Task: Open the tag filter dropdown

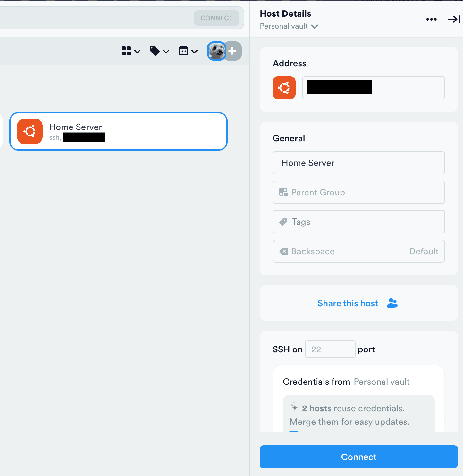Action: coord(159,51)
